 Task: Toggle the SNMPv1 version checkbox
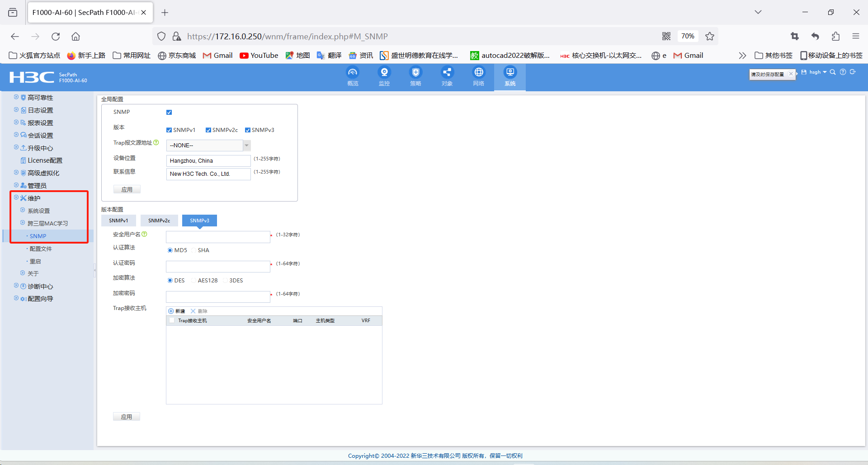coord(169,130)
